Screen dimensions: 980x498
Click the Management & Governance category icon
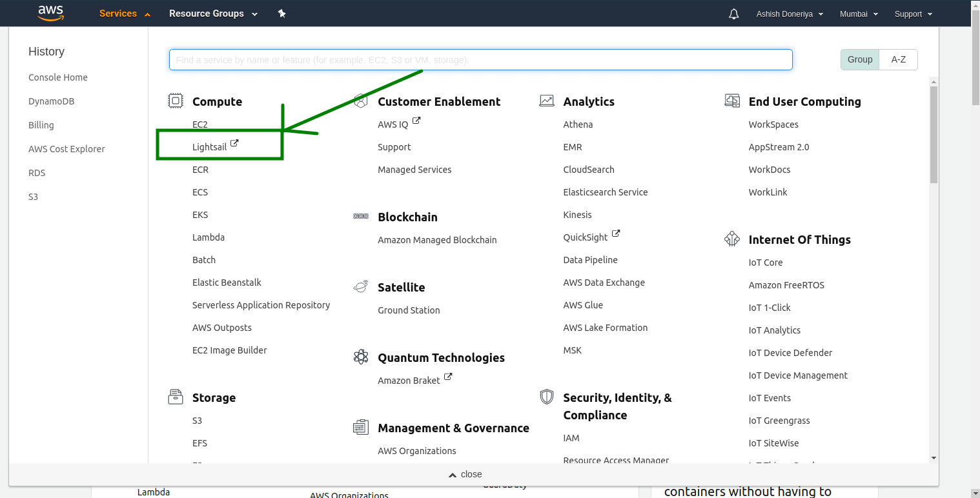[360, 427]
